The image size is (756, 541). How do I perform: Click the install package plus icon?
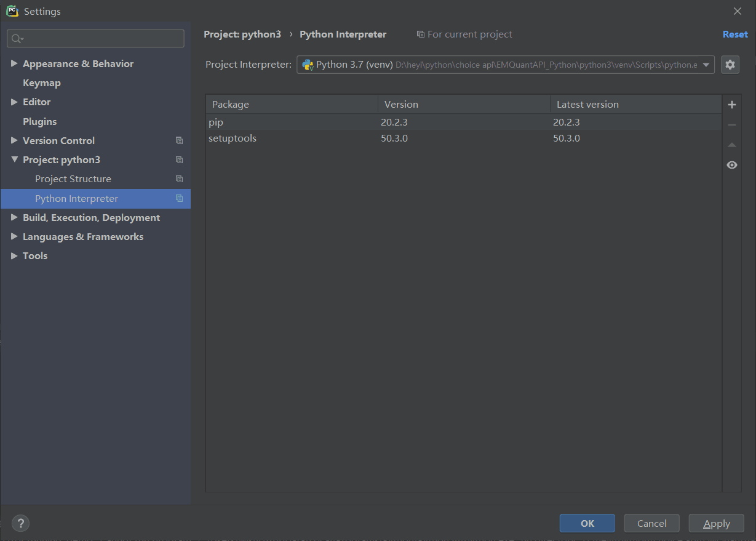[x=731, y=105]
